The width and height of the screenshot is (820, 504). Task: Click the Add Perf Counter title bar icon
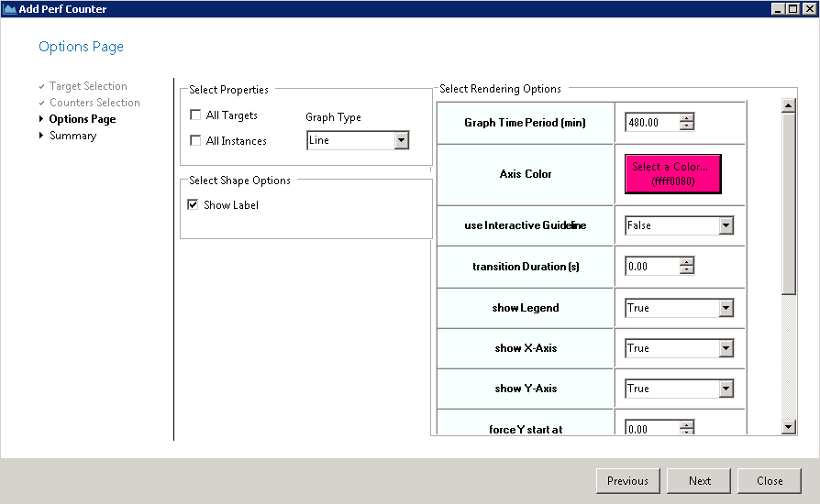[x=10, y=8]
